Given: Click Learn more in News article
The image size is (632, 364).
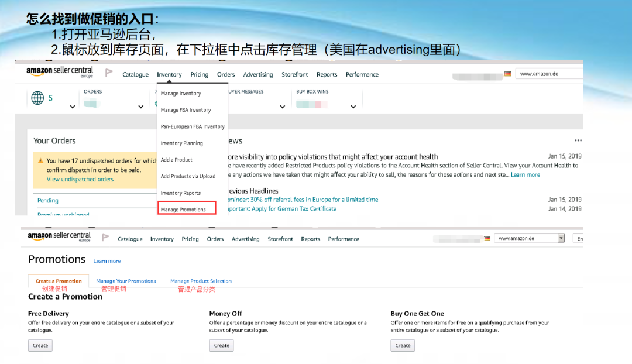Looking at the screenshot, I should tap(525, 174).
